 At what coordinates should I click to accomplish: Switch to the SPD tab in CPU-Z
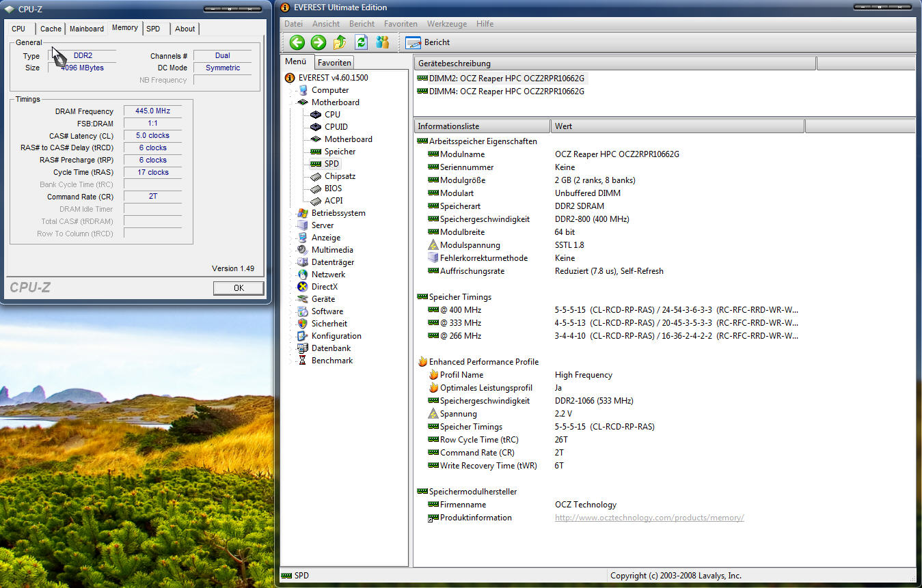[x=153, y=29]
